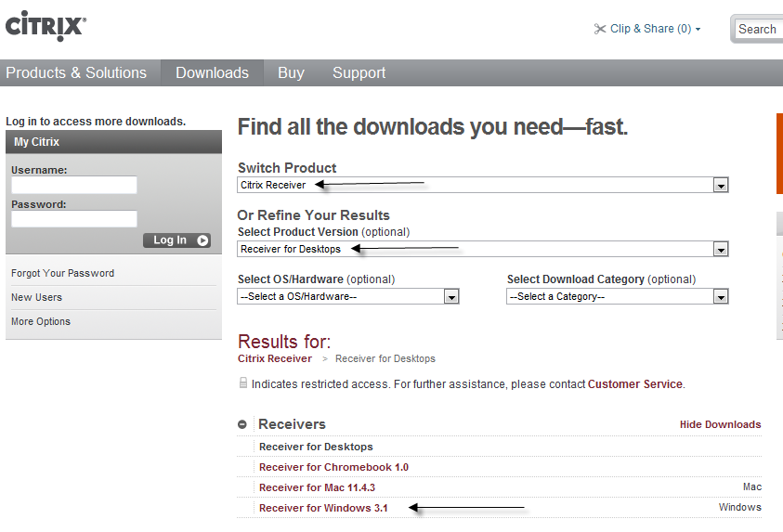Screen dimensions: 783x532
Task: Click the scissors Clip & Share icon
Action: coord(600,29)
